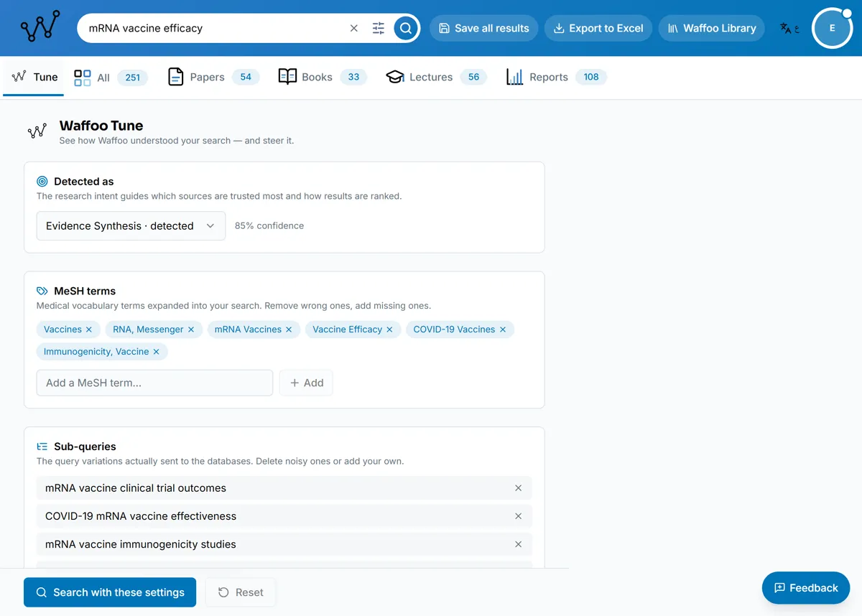Click the Sub-queries heading
Viewport: 862px width, 616px height.
point(85,447)
